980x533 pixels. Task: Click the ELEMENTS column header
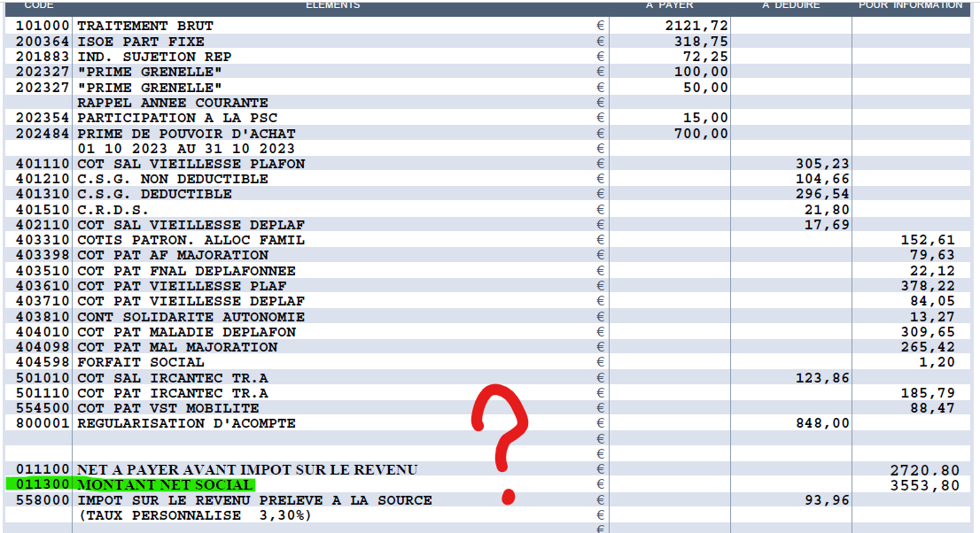click(x=332, y=5)
